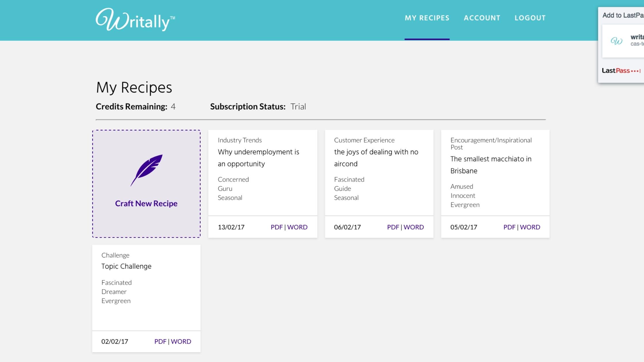Click 'Add to LastPass' popup heading
Screen dimensions: 644x362
(x=623, y=15)
